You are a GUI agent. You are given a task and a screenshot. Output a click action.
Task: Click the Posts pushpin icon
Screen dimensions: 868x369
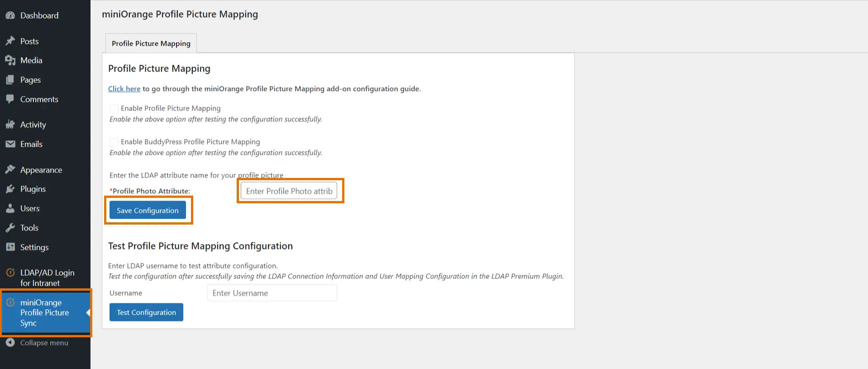click(x=10, y=41)
